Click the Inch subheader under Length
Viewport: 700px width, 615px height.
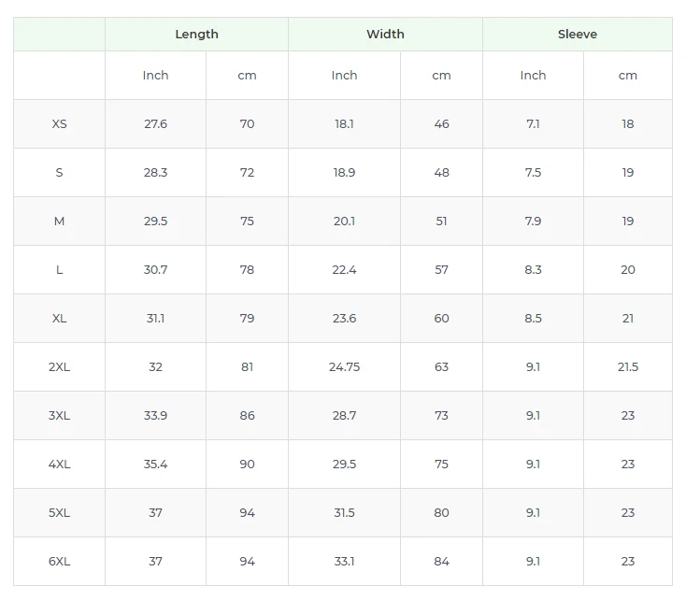(155, 75)
